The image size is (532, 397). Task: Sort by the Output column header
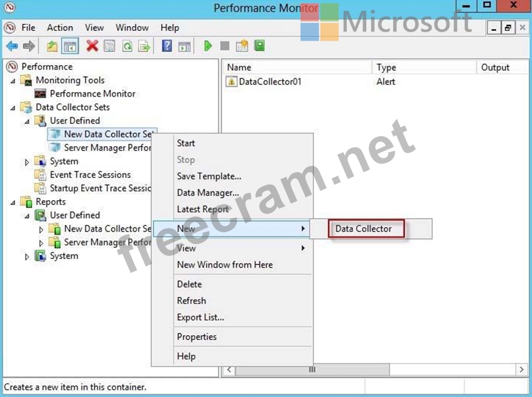coord(503,68)
